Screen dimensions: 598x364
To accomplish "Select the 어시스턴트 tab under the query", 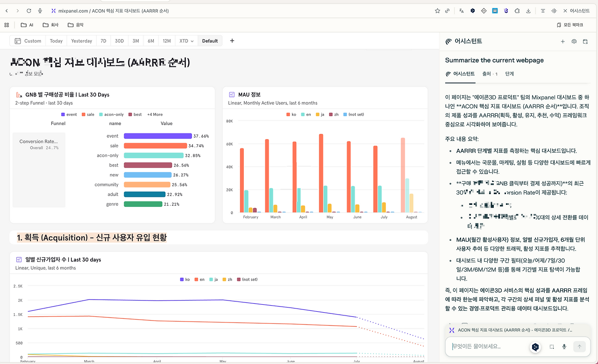I will coord(460,74).
